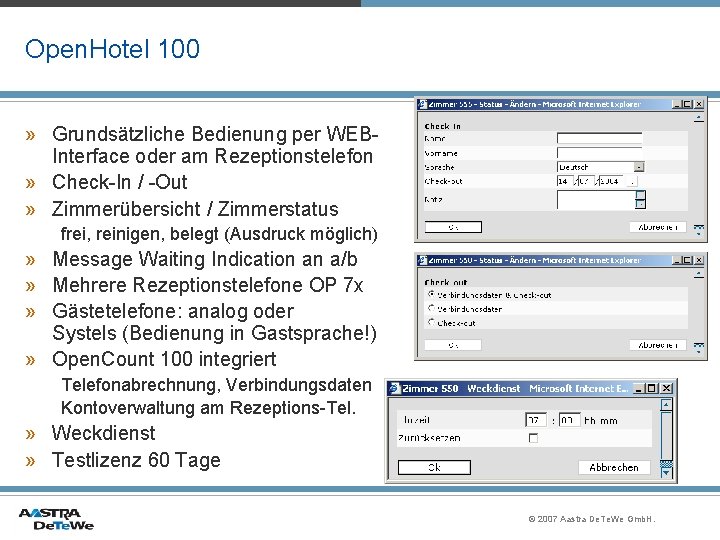Screen dimensions: 720x540
Task: Click the Weckdienst bullet text
Action: tap(104, 433)
